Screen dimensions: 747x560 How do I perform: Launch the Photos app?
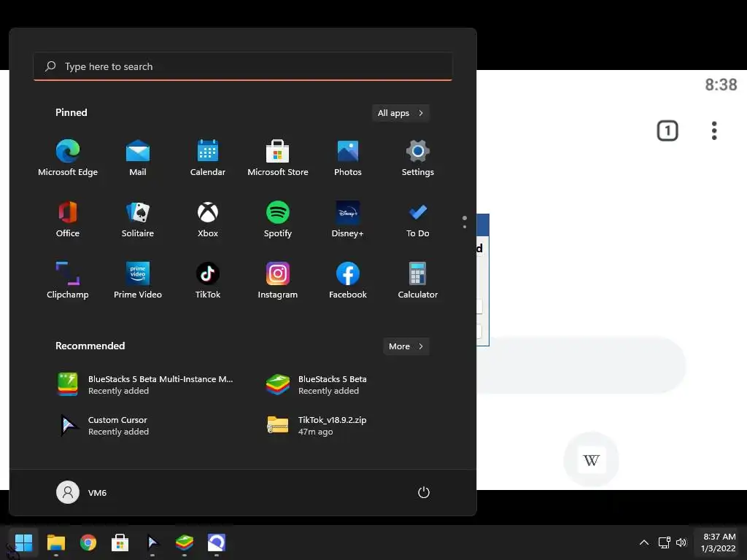[348, 158]
